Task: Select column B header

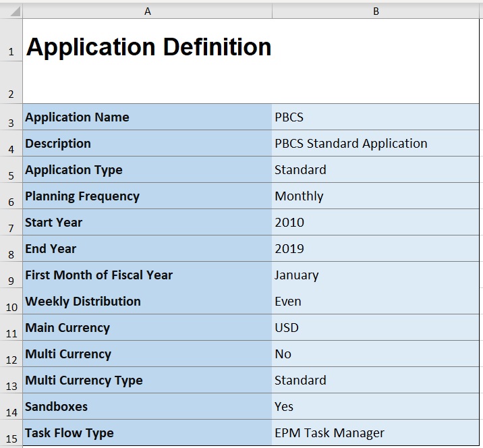Action: point(376,11)
